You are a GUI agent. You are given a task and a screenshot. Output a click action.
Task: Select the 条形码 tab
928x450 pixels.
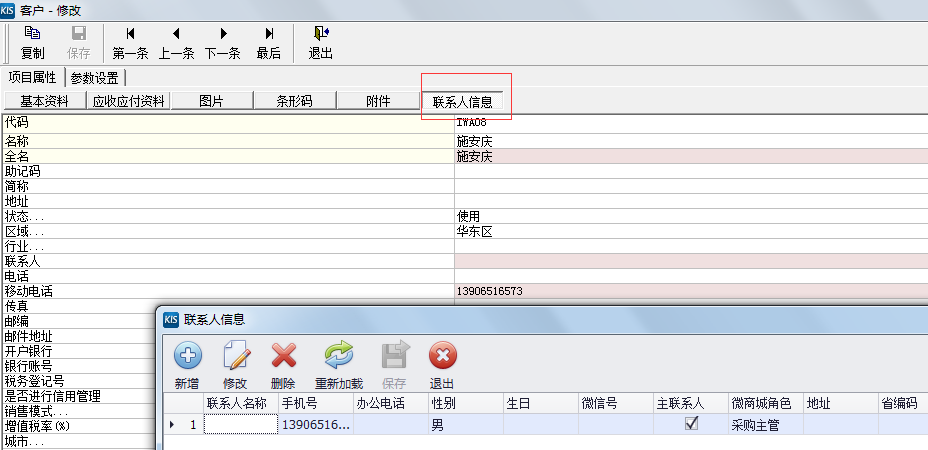[294, 101]
